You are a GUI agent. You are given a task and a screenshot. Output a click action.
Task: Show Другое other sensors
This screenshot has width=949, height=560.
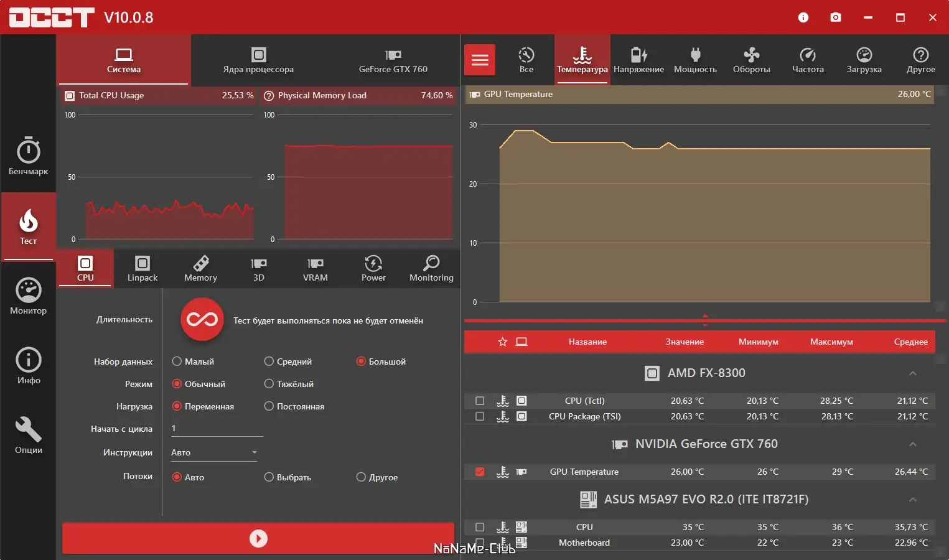[x=920, y=60]
